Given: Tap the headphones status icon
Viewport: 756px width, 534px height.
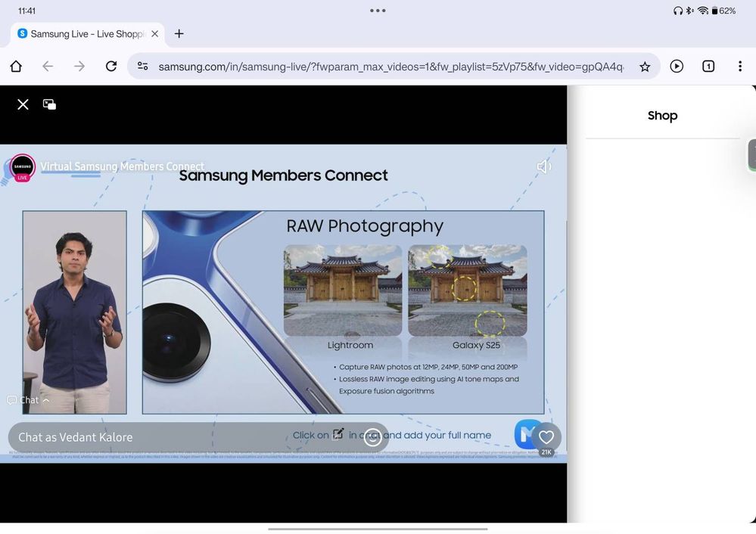Looking at the screenshot, I should 678,11.
